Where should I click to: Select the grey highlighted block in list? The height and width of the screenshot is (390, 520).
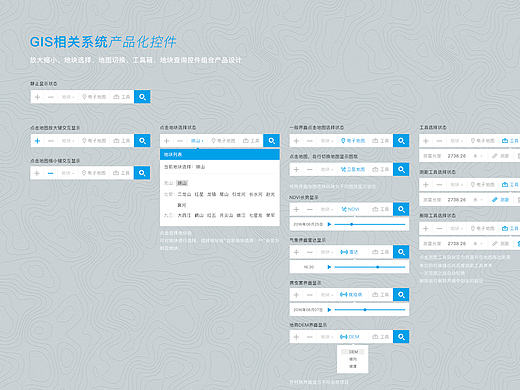coord(182,183)
